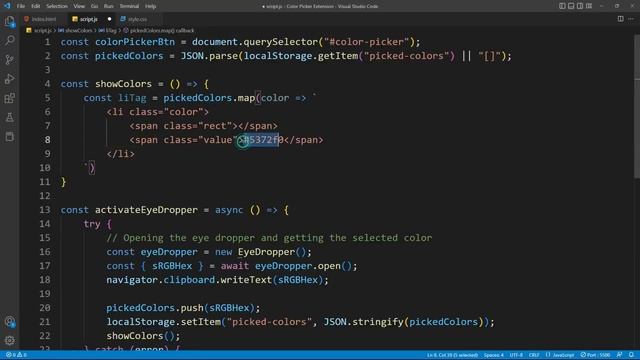The height and width of the screenshot is (360, 640).
Task: Open the Selection menu
Action: coord(57,6)
